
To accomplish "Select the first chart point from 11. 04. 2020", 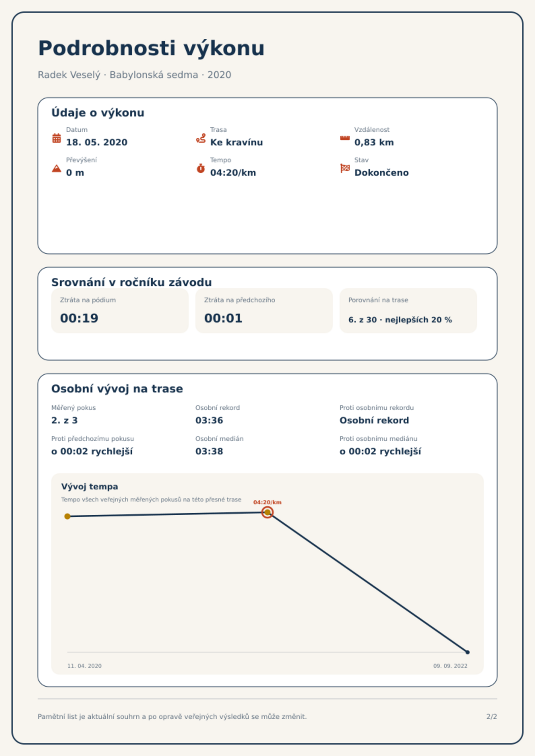I will (x=67, y=516).
